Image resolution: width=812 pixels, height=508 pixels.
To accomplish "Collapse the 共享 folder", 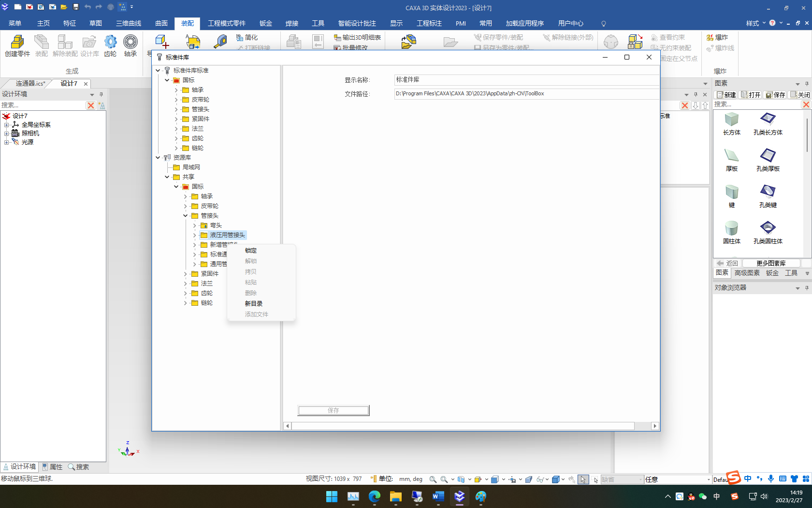I will 167,177.
